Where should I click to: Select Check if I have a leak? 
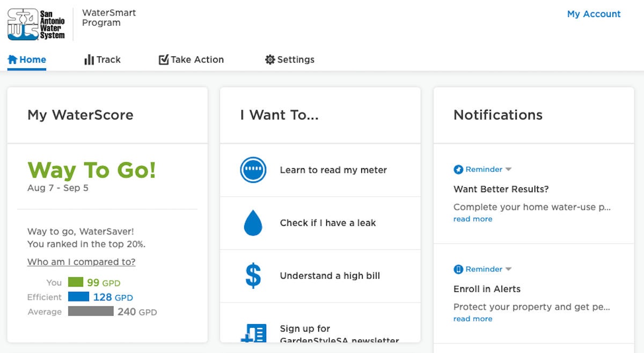click(x=320, y=223)
